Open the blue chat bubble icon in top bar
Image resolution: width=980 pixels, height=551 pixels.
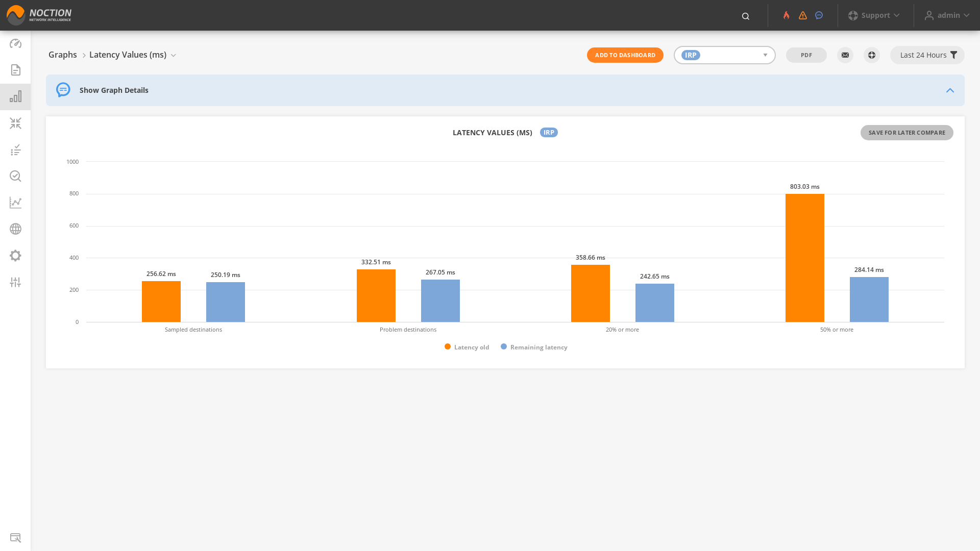[x=819, y=15]
